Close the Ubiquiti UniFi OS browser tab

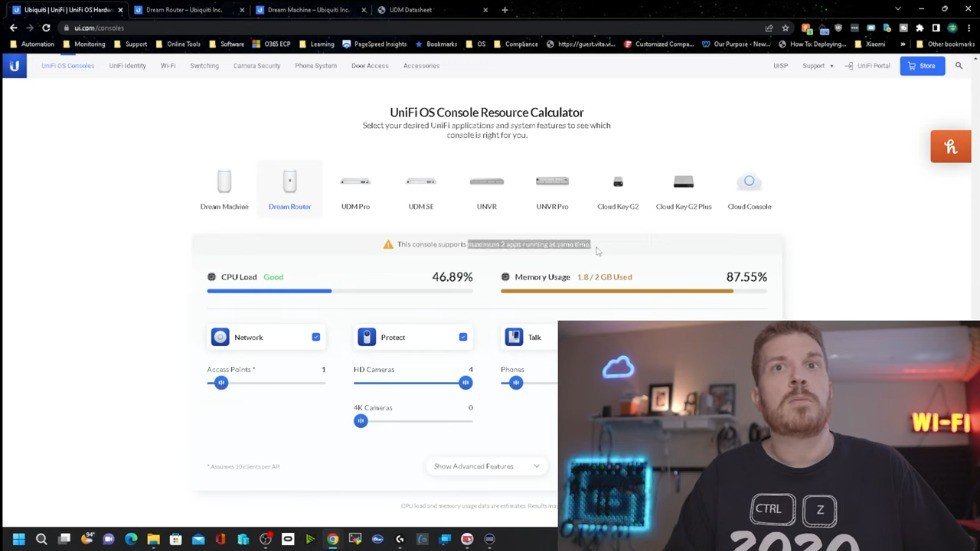120,10
